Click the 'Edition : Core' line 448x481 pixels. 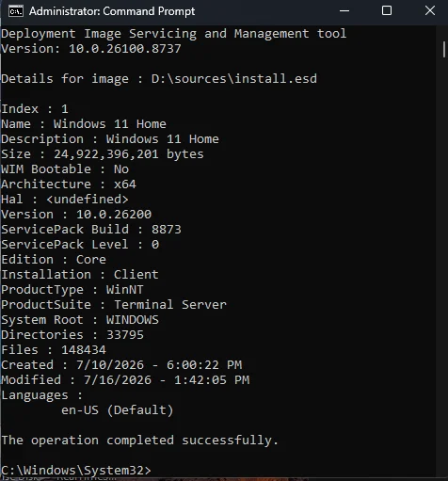point(54,260)
